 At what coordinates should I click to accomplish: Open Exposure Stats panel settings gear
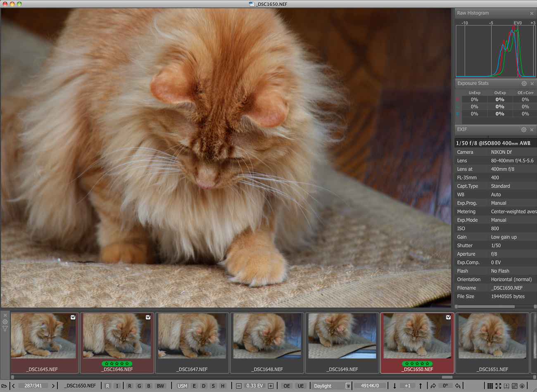[x=524, y=83]
